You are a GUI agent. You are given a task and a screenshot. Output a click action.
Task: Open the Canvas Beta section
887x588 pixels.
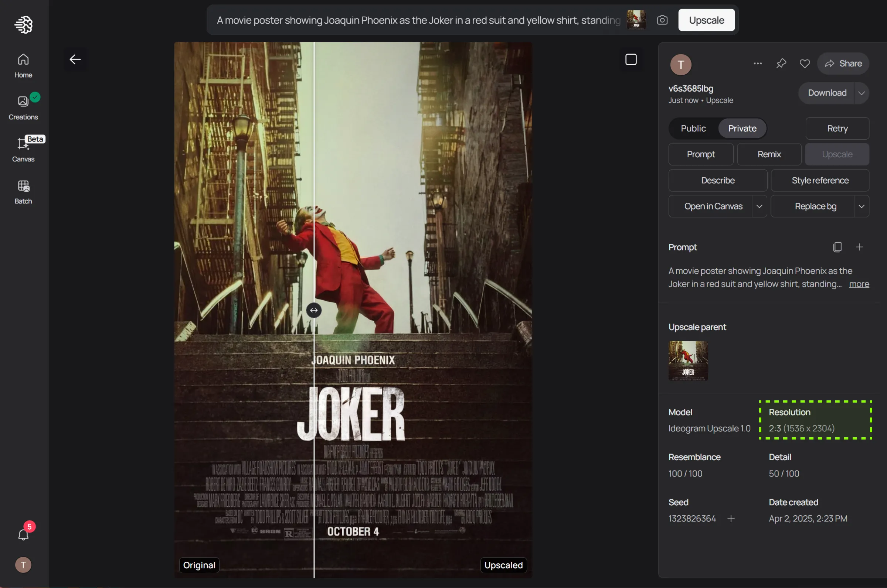23,150
